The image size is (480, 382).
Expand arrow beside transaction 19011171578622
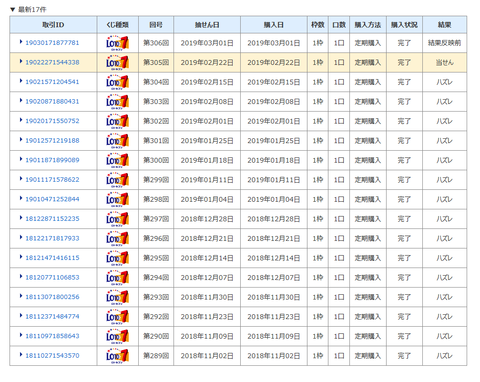(x=21, y=179)
